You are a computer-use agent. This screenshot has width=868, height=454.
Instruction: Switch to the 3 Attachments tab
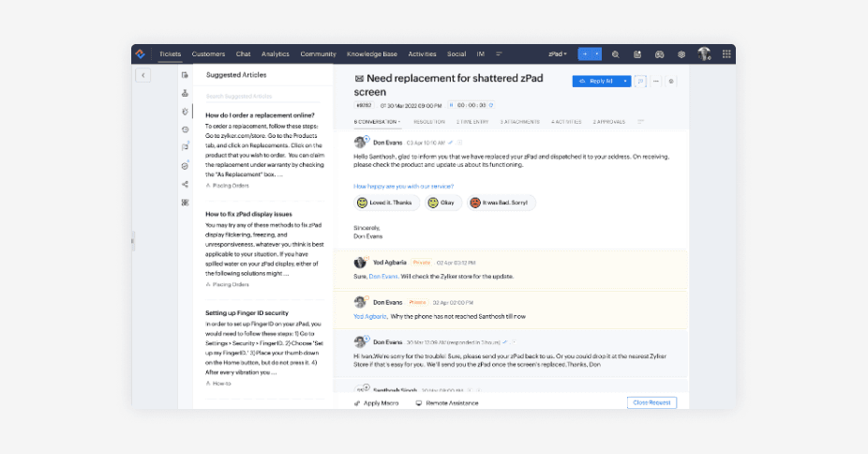pyautogui.click(x=520, y=122)
